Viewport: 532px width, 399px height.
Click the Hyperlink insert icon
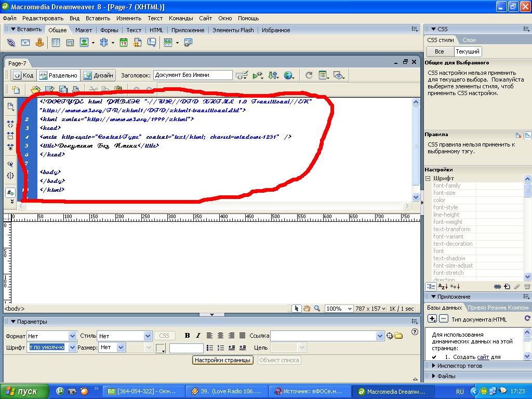(11, 43)
